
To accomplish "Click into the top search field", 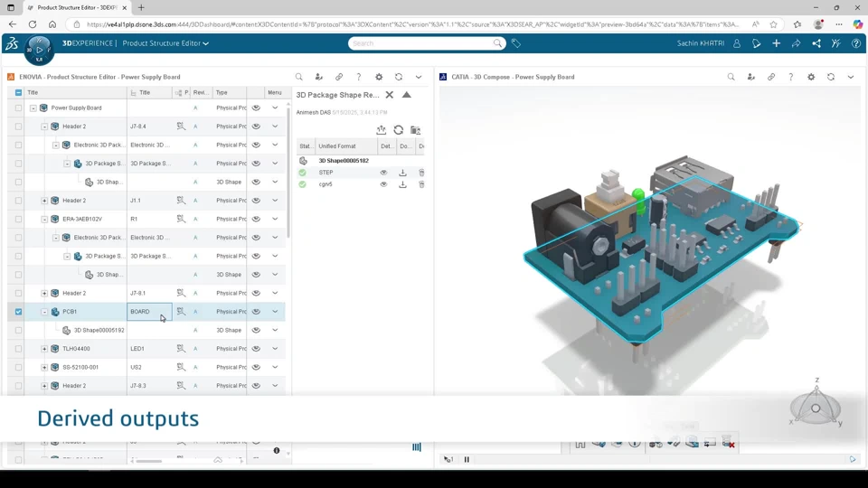I will [423, 43].
